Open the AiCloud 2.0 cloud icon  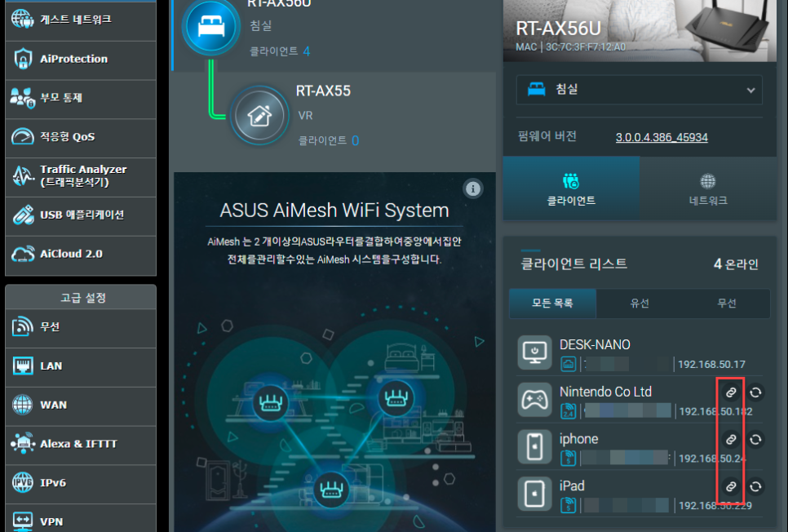(x=23, y=254)
